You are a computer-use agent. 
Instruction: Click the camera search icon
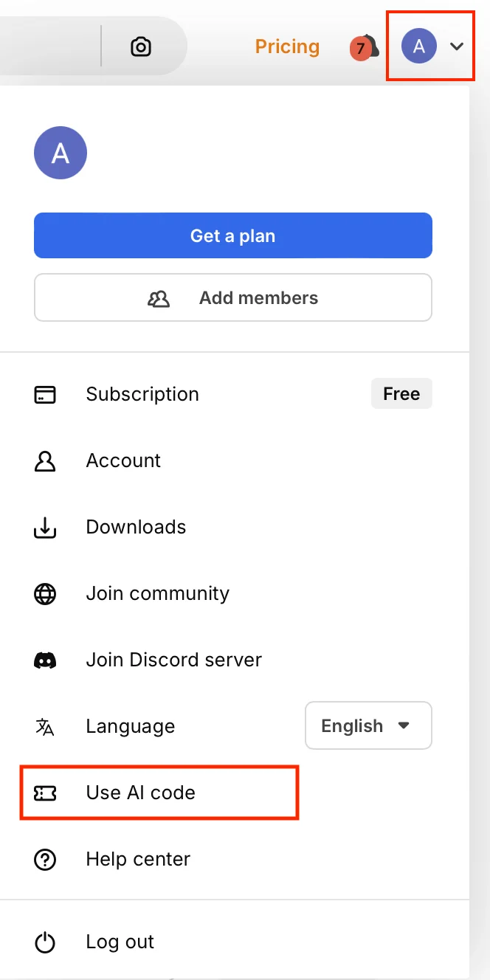[x=140, y=47]
